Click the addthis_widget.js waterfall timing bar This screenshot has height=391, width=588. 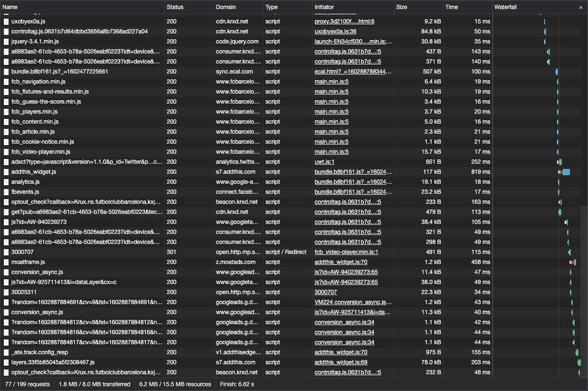tap(564, 172)
